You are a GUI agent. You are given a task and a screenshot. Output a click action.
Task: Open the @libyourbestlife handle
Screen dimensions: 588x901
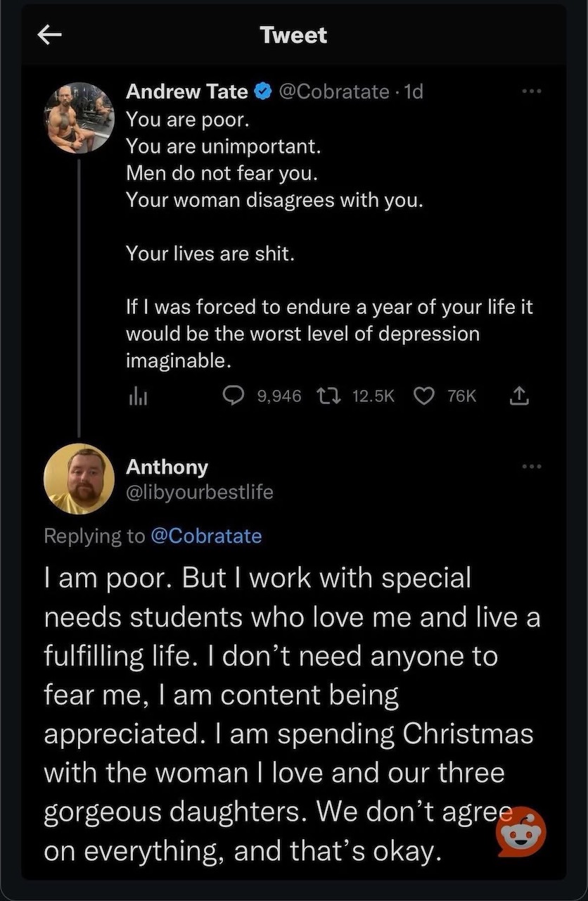tap(200, 492)
